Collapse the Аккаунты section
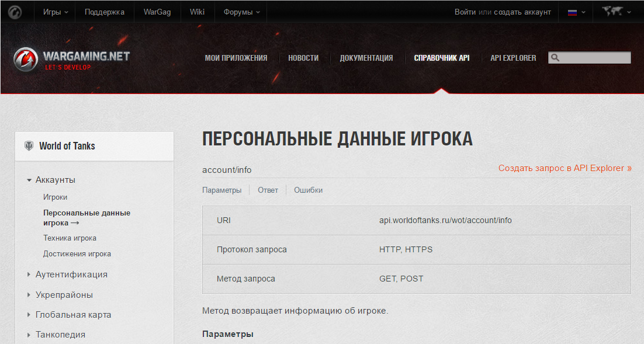The image size is (644, 344). [51, 180]
